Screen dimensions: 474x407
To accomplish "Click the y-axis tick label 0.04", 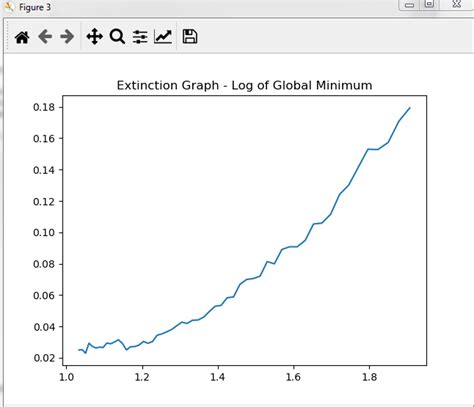I will point(45,327).
